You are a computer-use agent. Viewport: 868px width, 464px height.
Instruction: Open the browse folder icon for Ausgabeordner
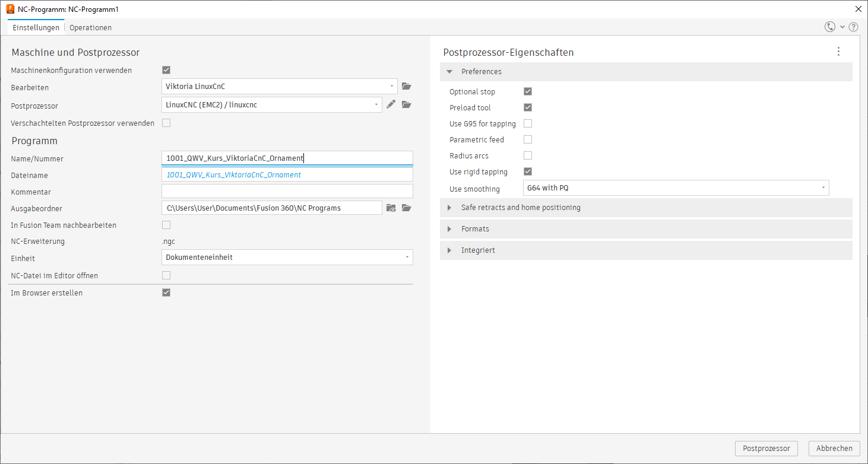coord(406,208)
